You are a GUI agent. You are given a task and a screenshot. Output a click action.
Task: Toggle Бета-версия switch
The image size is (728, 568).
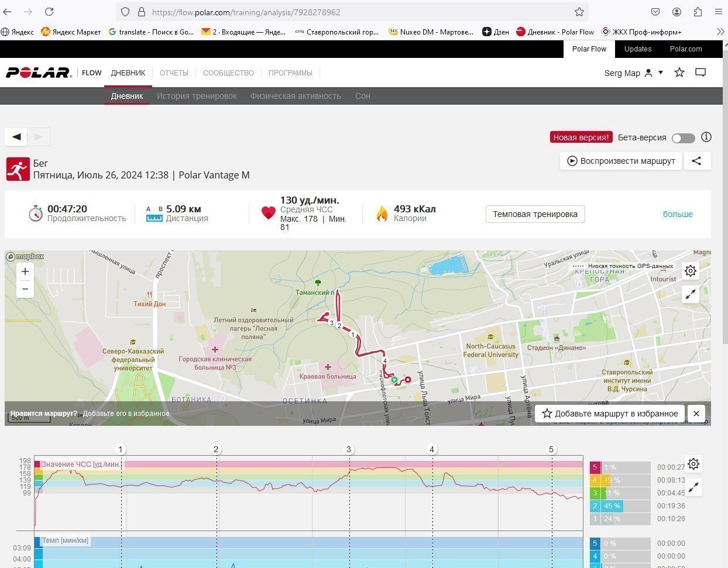pos(683,138)
